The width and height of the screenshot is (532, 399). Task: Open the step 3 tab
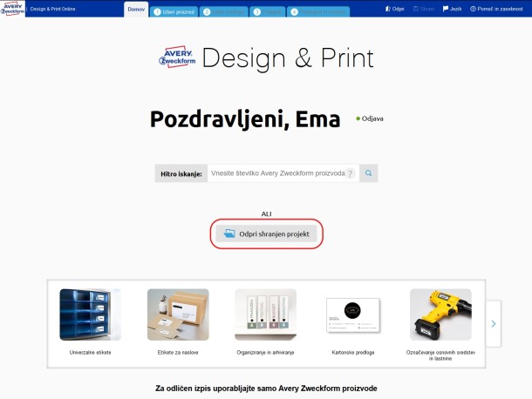click(x=268, y=12)
